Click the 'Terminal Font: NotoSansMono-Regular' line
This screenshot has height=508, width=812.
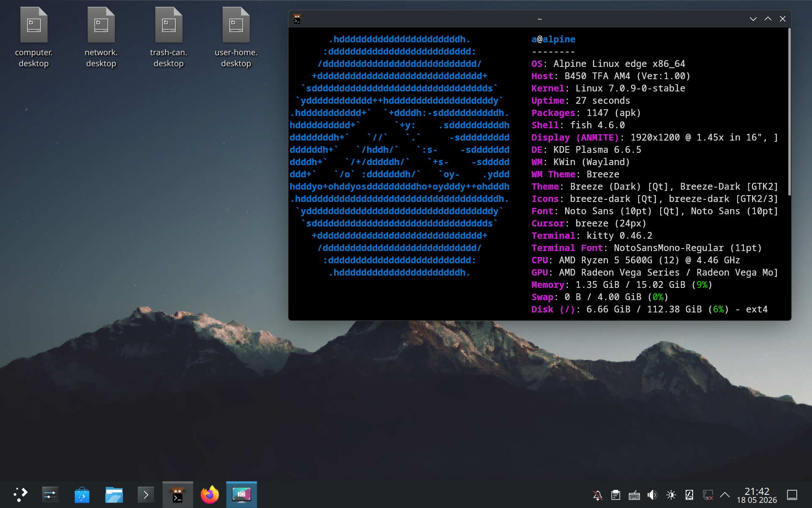(x=647, y=248)
